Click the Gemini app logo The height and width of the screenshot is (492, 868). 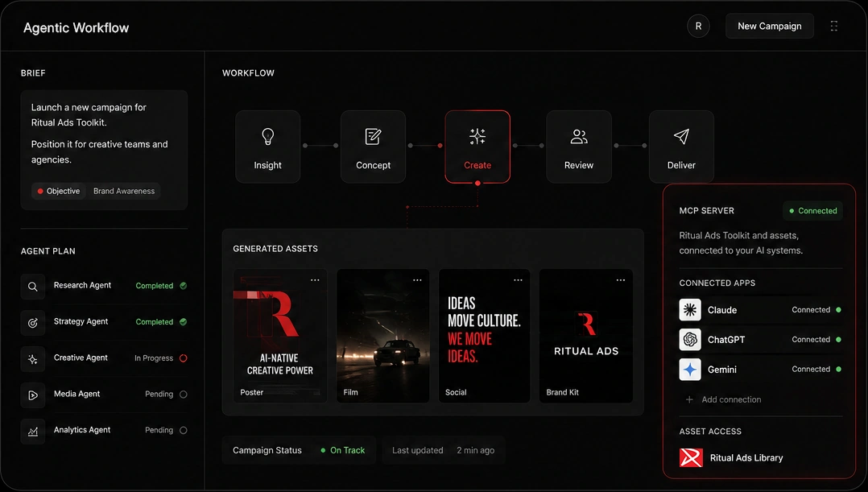[690, 369]
